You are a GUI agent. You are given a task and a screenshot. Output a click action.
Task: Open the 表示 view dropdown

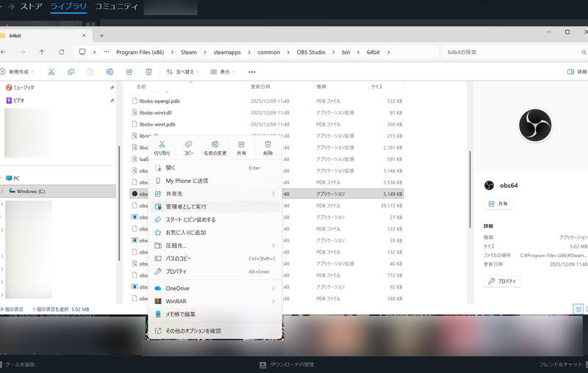[x=223, y=72]
